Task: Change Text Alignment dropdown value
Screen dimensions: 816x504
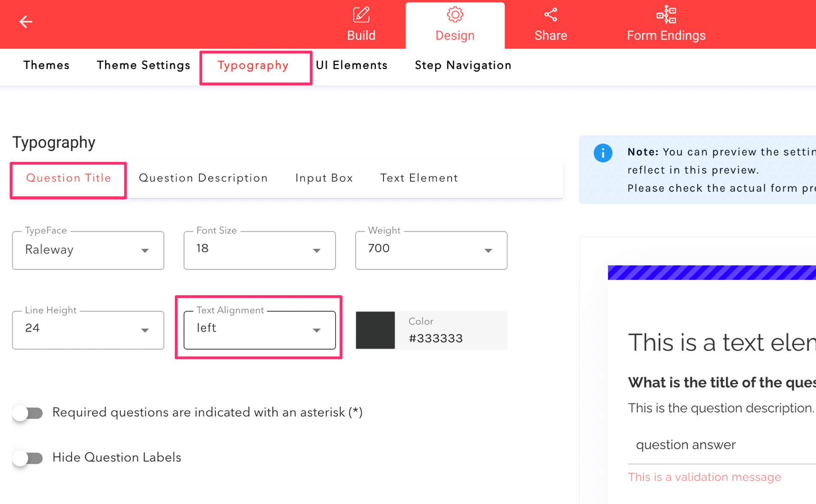Action: pyautogui.click(x=260, y=330)
